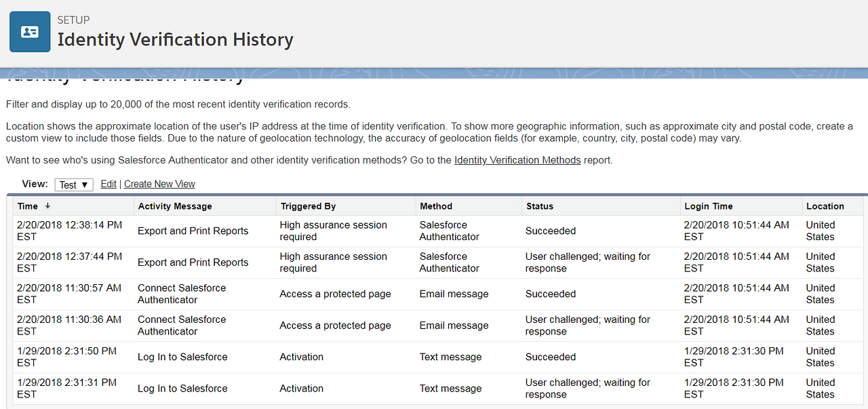Image resolution: width=868 pixels, height=409 pixels.
Task: Click Access a protected page in 11:30:57 row
Action: click(x=336, y=294)
